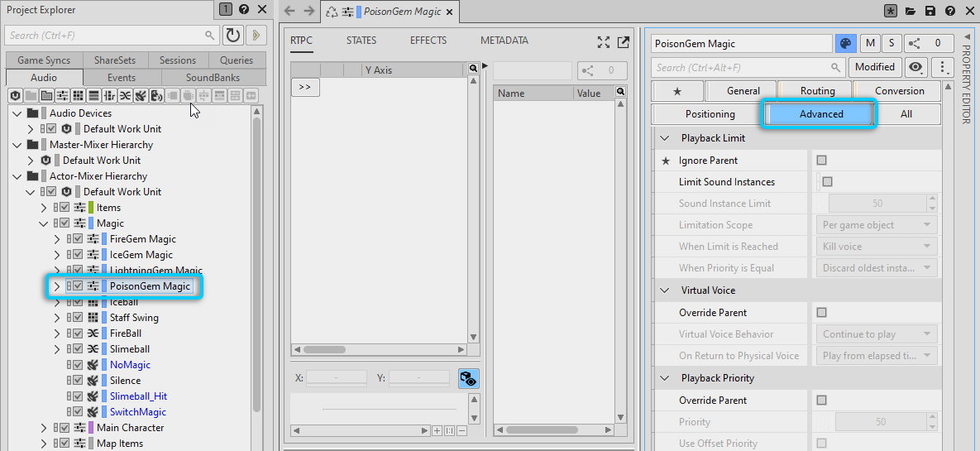Click the save icon in the top bar
This screenshot has width=980, height=451.
point(930,11)
